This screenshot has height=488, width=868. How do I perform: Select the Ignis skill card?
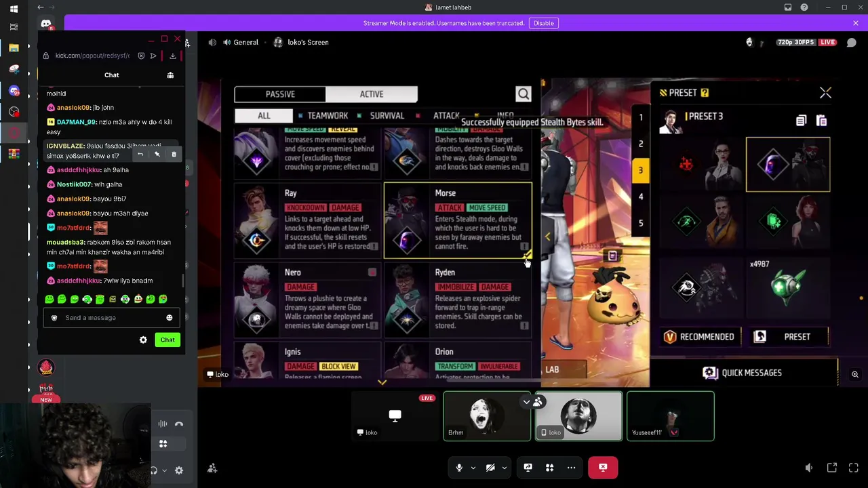click(307, 360)
